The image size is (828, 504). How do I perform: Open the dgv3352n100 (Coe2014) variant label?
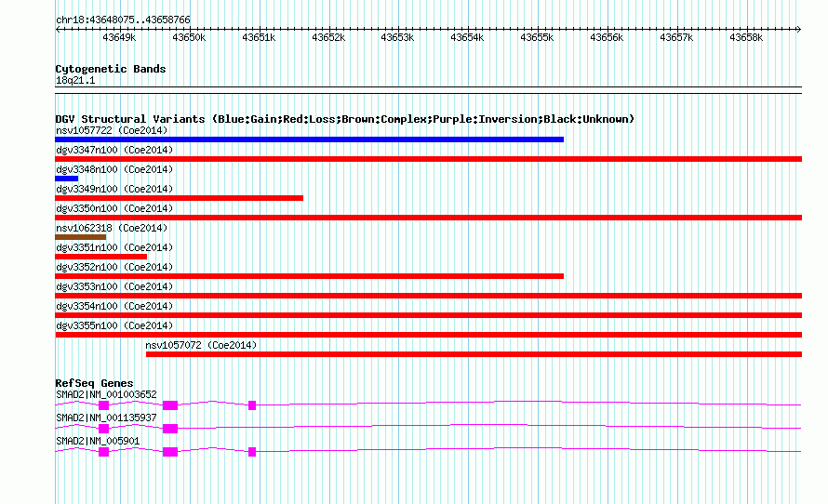(114, 267)
